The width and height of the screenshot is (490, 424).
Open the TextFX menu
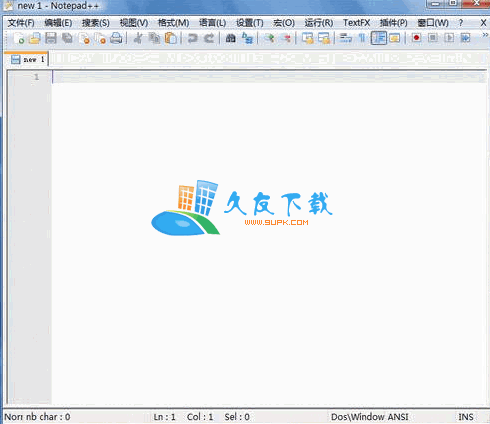point(356,23)
